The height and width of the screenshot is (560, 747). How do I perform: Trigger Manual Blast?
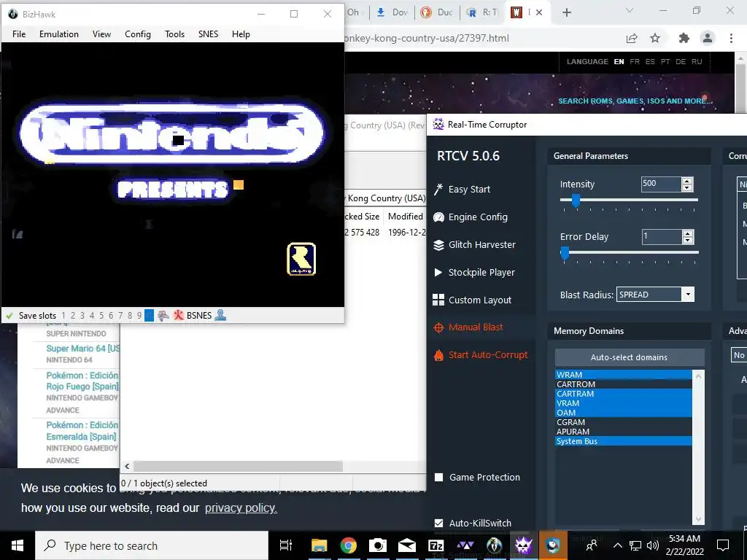pos(468,327)
